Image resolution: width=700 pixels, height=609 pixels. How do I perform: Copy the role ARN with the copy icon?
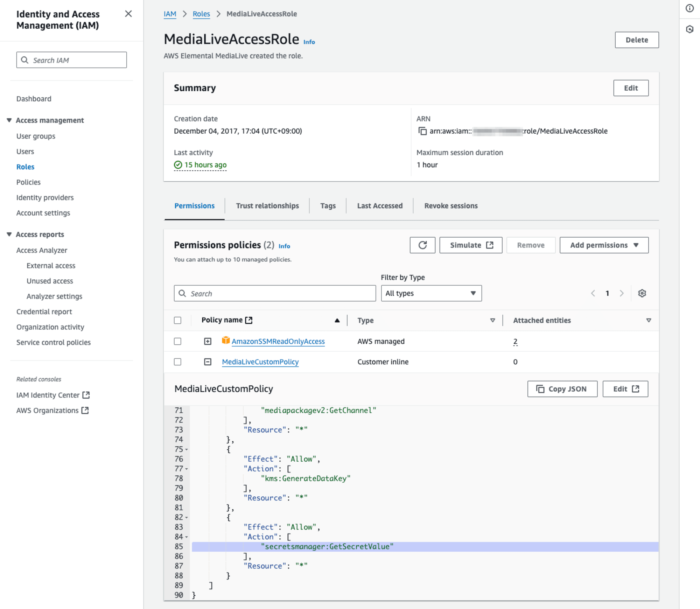[422, 131]
